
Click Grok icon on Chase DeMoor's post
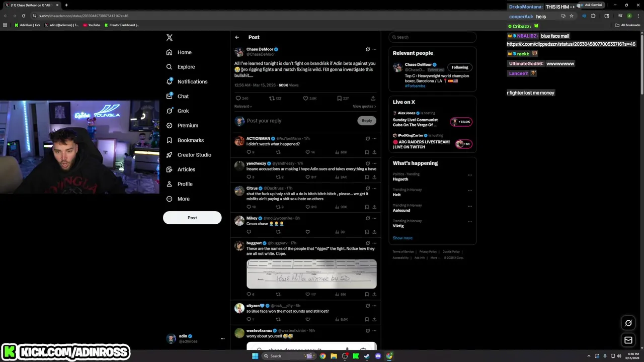click(x=367, y=49)
